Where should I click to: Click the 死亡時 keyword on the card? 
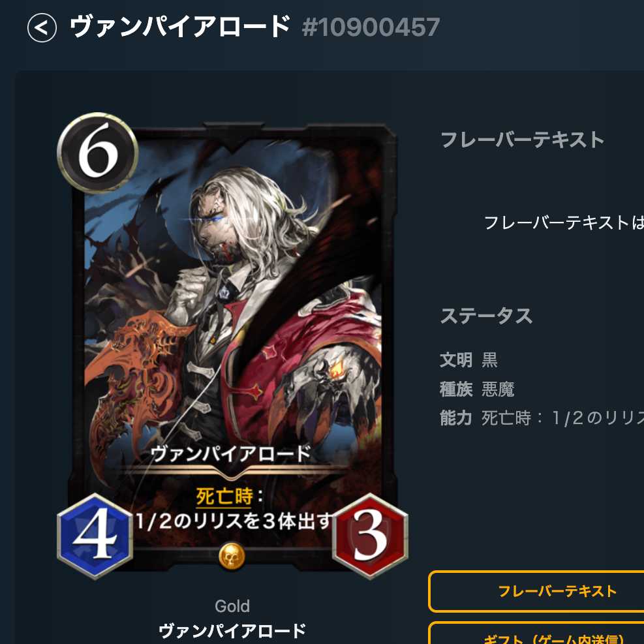pos(224,497)
